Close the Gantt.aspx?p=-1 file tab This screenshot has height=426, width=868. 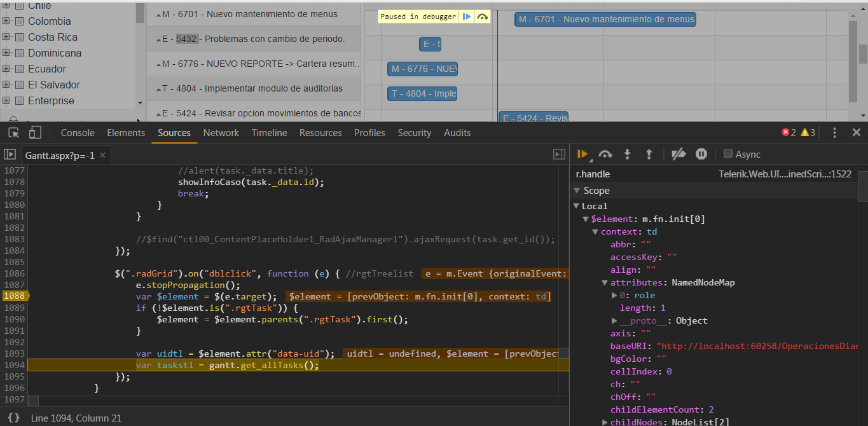[102, 155]
